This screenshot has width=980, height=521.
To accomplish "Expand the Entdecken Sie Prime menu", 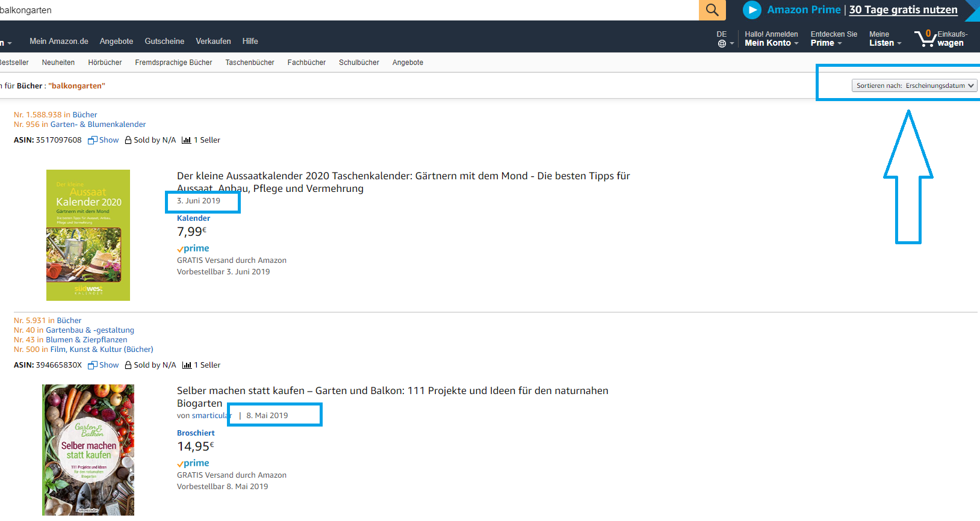I will pyautogui.click(x=834, y=39).
